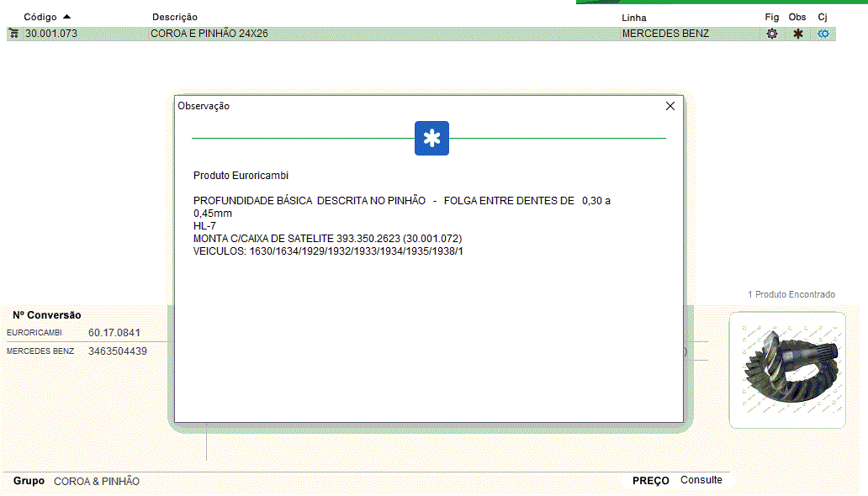Open the blue Cj set icon
Viewport: 868px width, 496px height.
(823, 34)
